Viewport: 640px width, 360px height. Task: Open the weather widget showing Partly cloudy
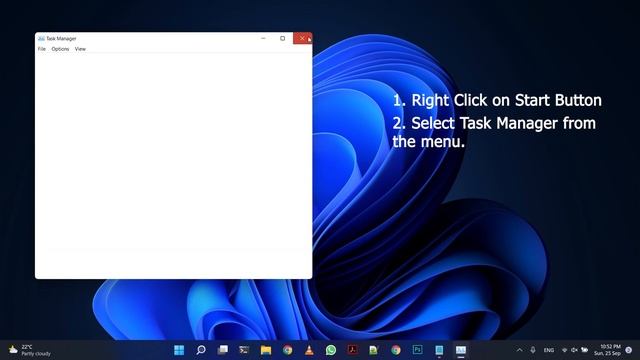[x=30, y=350]
